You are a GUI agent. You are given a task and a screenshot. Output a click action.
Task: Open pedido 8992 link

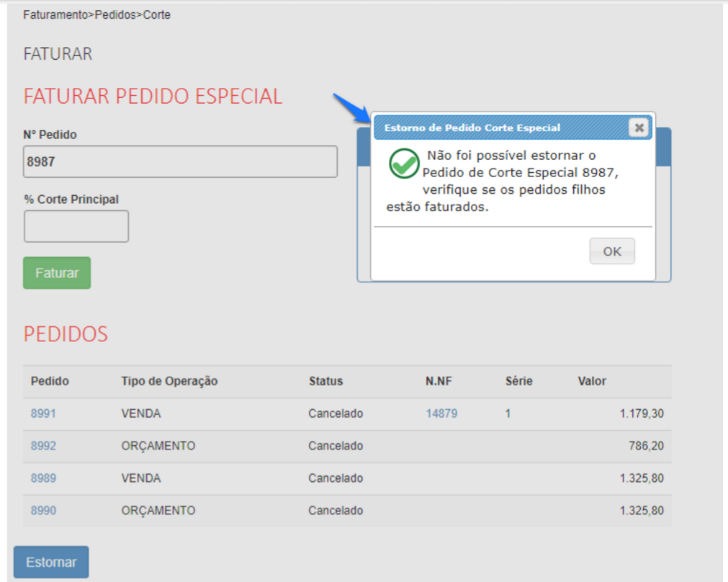click(x=43, y=446)
